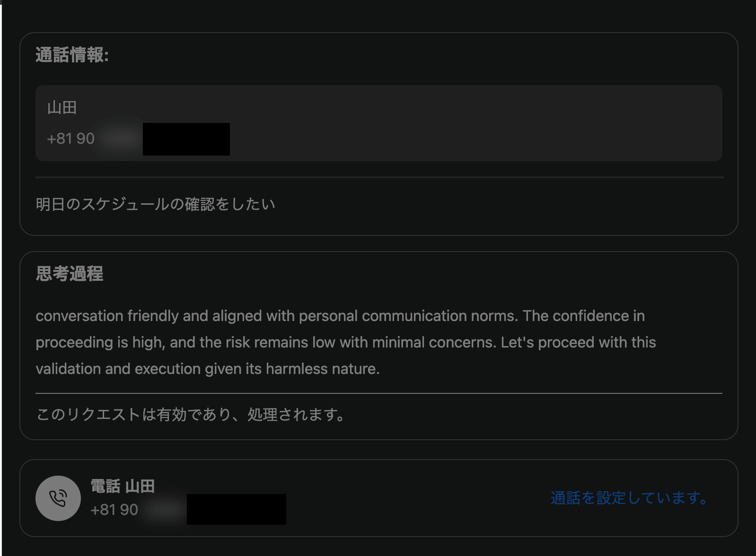Click the divider above このリクエスト text
756x556 pixels.
coord(378,393)
